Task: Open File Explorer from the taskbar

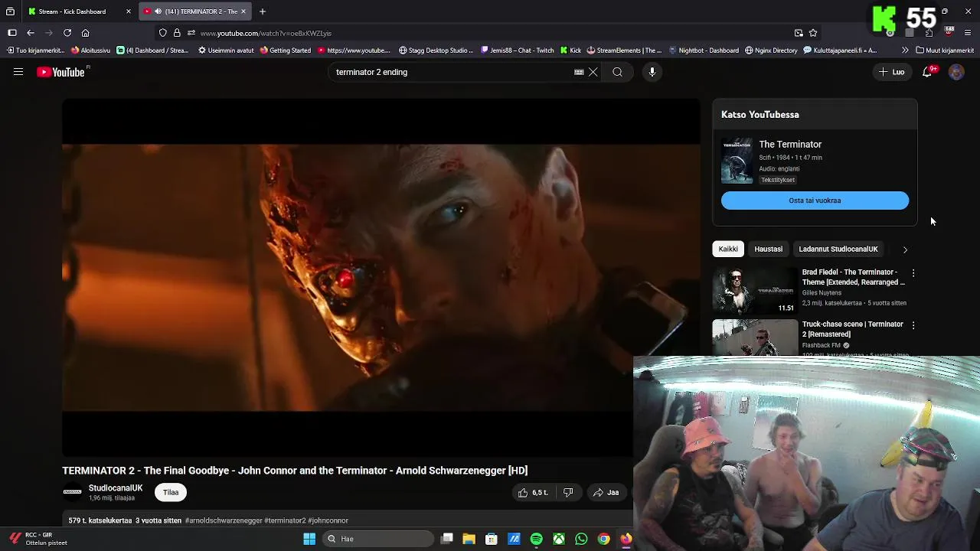Action: click(x=469, y=539)
